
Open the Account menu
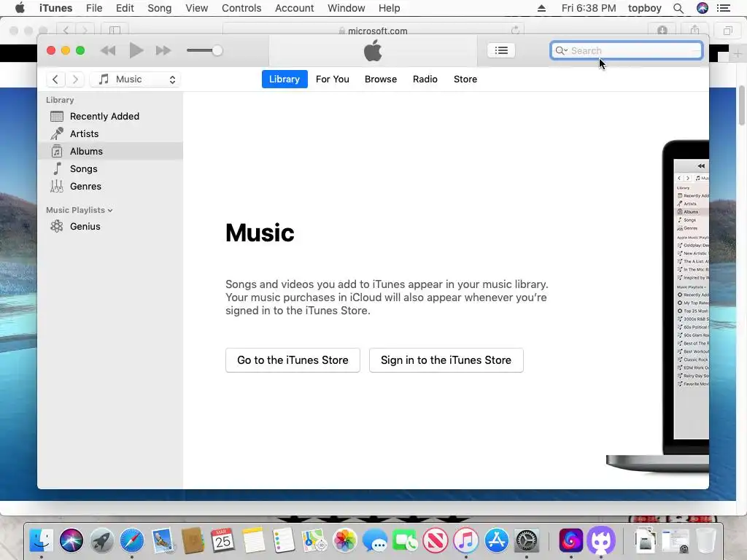tap(295, 8)
